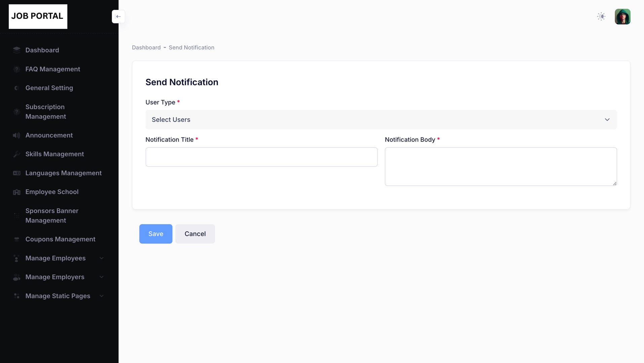Image resolution: width=644 pixels, height=363 pixels.
Task: Click the Announcement megaphone icon
Action: [16, 135]
